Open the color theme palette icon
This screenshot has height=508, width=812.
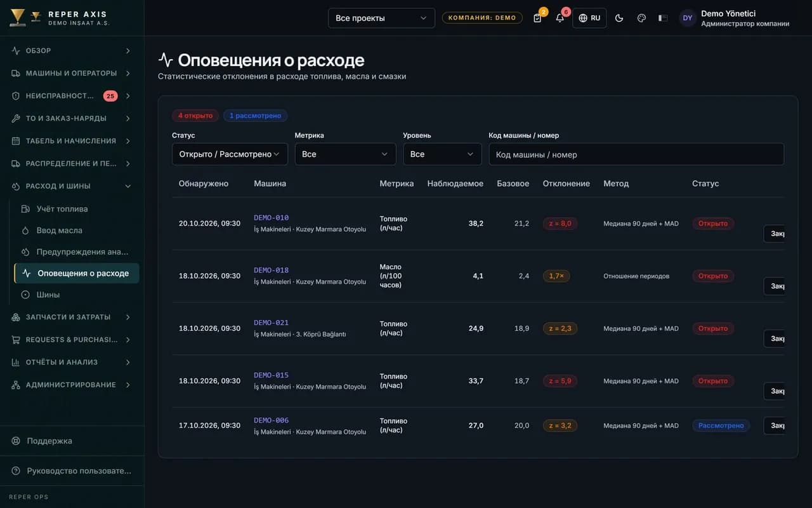641,18
